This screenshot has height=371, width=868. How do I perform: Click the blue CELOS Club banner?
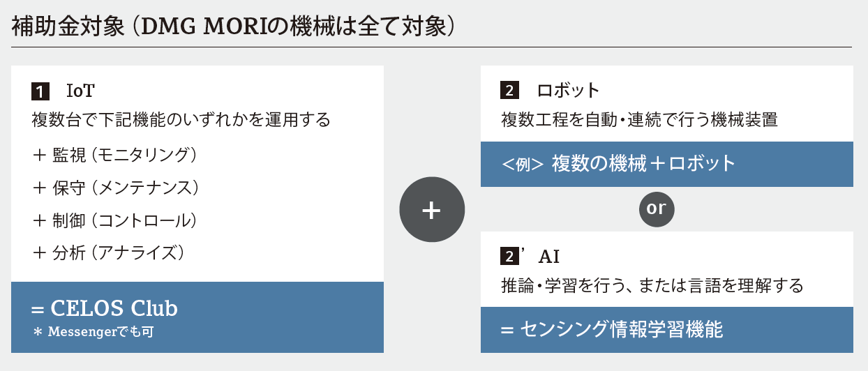click(x=197, y=317)
